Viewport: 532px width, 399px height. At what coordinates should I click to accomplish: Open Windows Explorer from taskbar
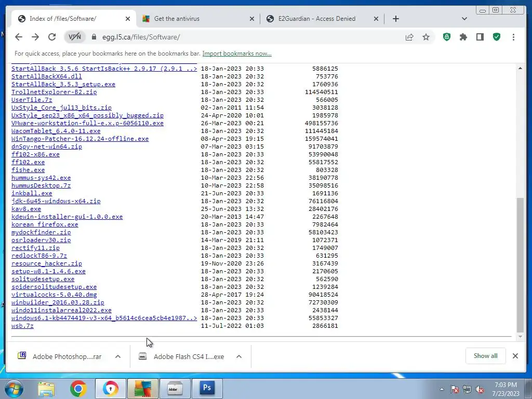(x=46, y=389)
